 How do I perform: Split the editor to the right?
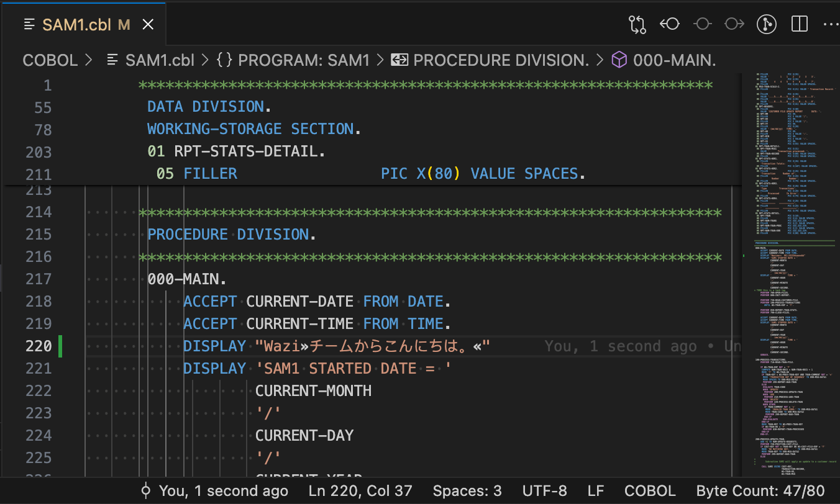click(x=799, y=24)
